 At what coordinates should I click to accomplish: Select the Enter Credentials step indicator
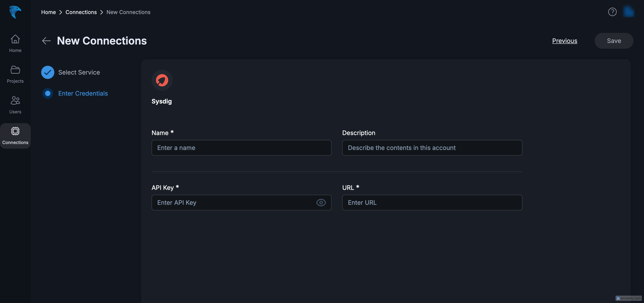coord(48,93)
